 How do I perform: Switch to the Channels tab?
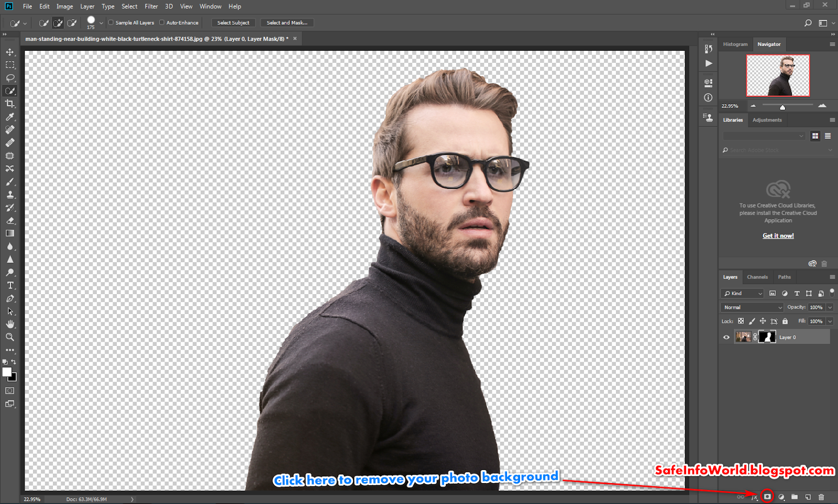pos(757,277)
